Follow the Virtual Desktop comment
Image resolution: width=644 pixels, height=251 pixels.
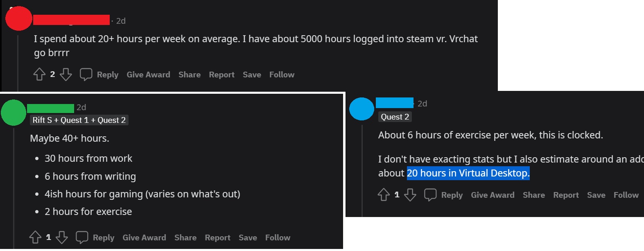point(626,195)
